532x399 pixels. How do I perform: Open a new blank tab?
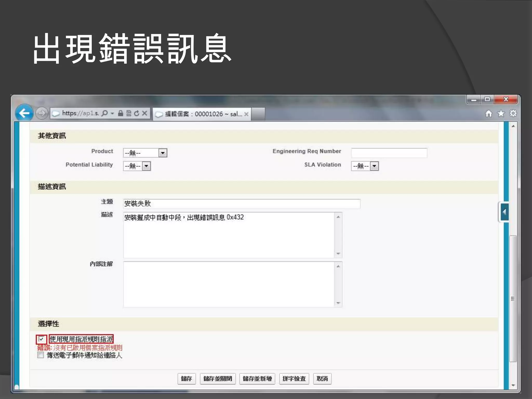(x=258, y=114)
